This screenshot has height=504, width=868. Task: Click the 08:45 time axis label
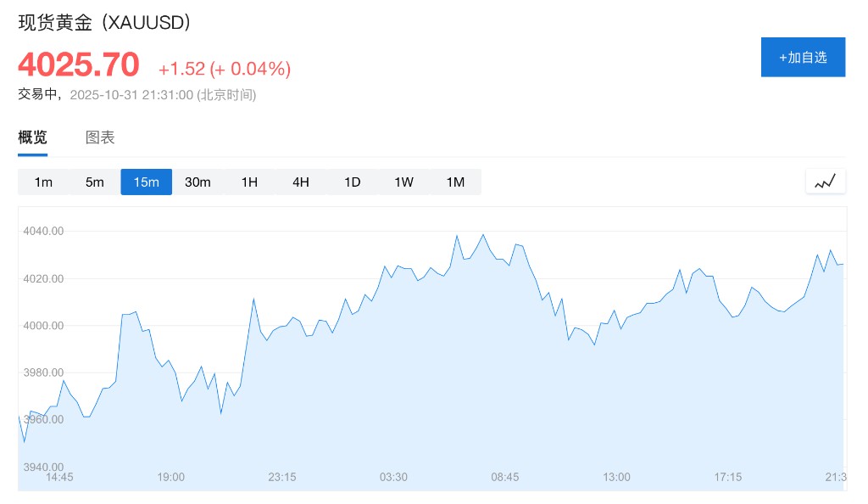(505, 477)
